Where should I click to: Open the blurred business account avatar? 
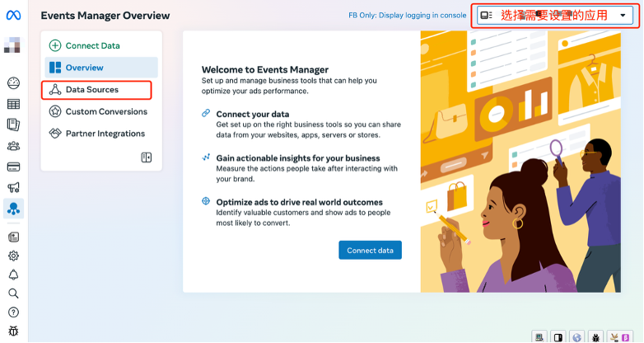click(12, 45)
